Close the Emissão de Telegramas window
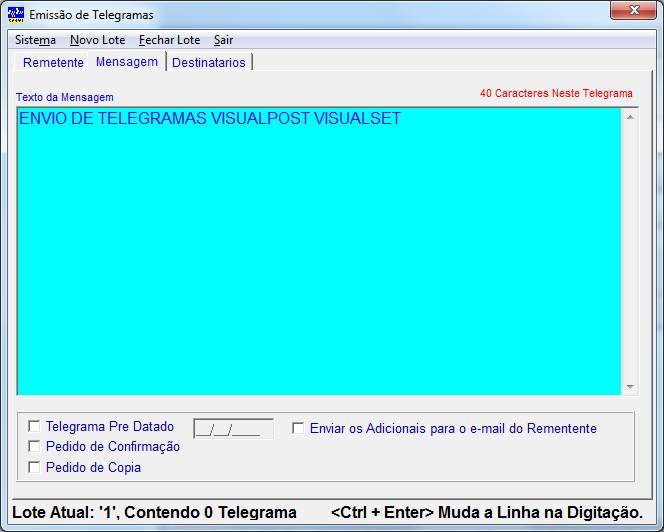Viewport: 664px width, 532px height. point(633,10)
